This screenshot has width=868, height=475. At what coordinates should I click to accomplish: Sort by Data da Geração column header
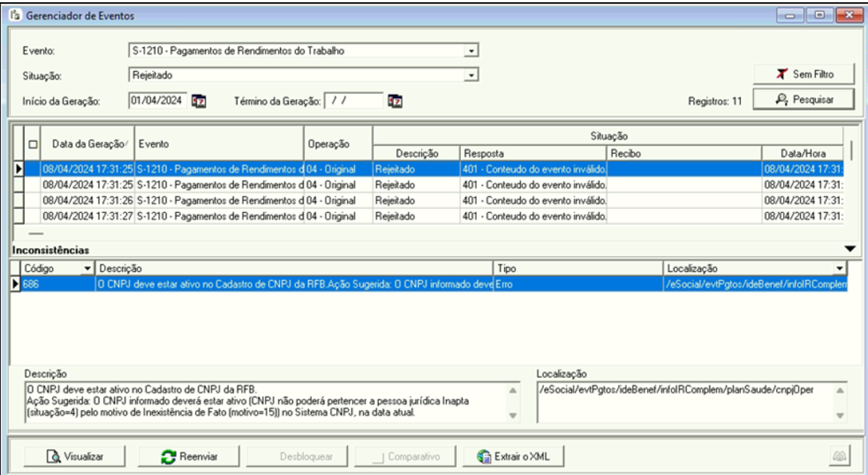tap(86, 143)
